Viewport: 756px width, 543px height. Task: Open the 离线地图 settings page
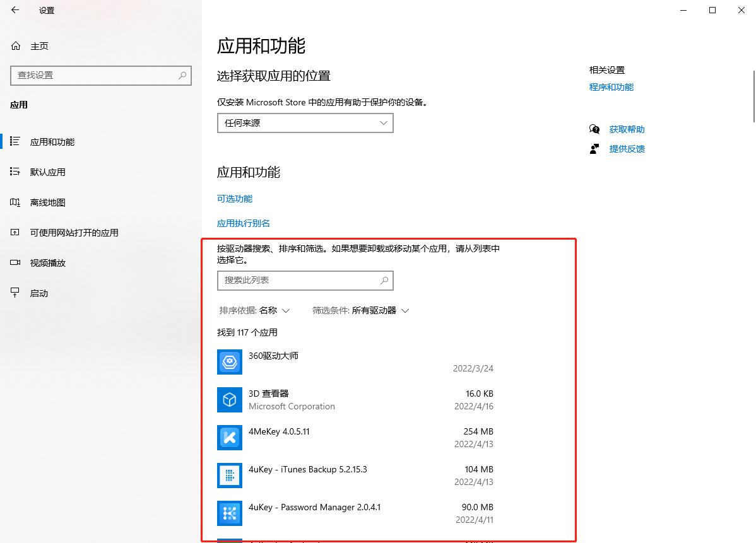[x=47, y=202]
